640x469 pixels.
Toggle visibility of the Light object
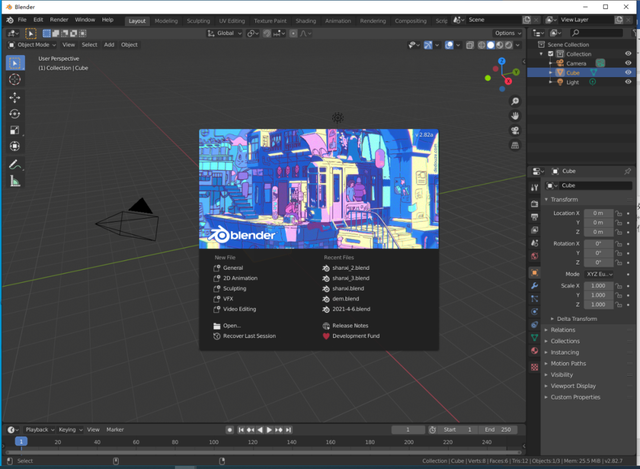[629, 82]
